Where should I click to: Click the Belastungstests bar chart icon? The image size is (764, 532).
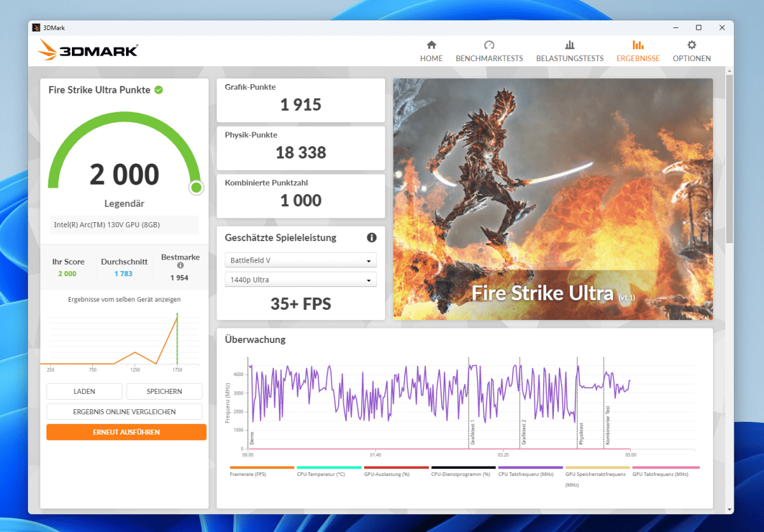tap(570, 45)
